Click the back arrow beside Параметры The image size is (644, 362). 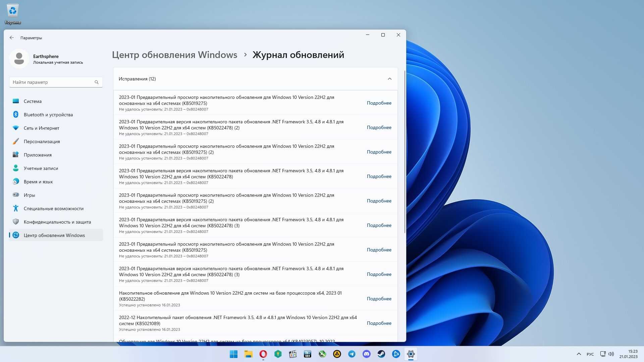point(12,38)
